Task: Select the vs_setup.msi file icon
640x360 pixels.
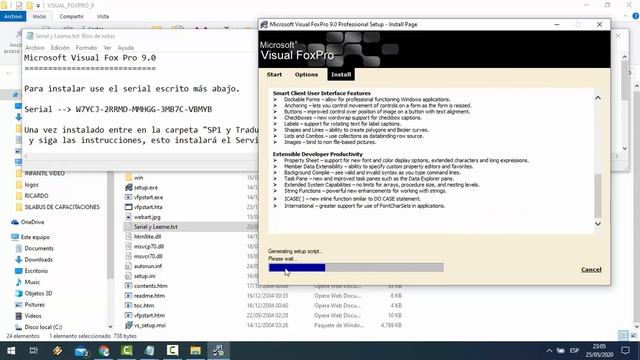Action: 129,325
